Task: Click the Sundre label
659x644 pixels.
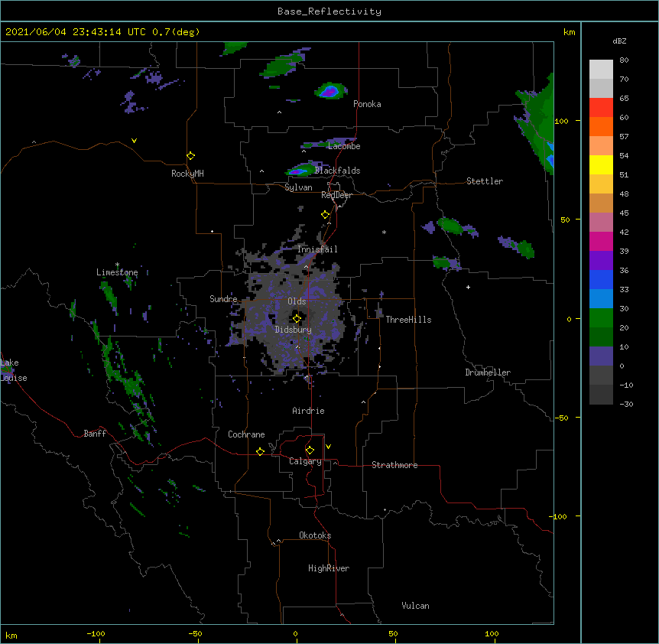Action: tap(223, 299)
